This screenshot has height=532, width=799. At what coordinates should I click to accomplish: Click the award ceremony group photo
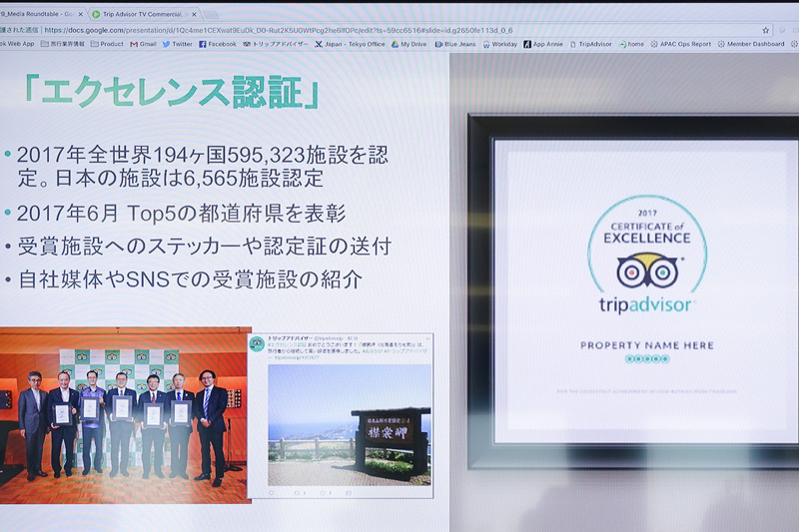click(x=126, y=415)
